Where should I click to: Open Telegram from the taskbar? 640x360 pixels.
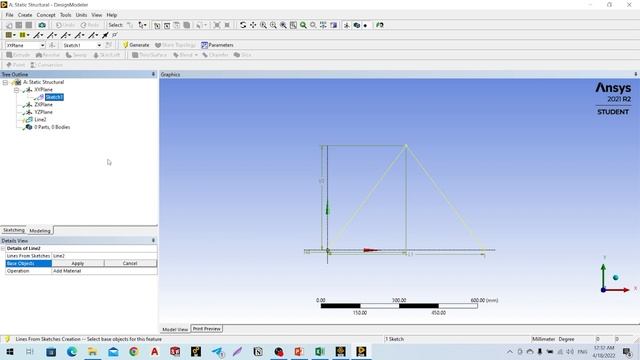tap(217, 351)
